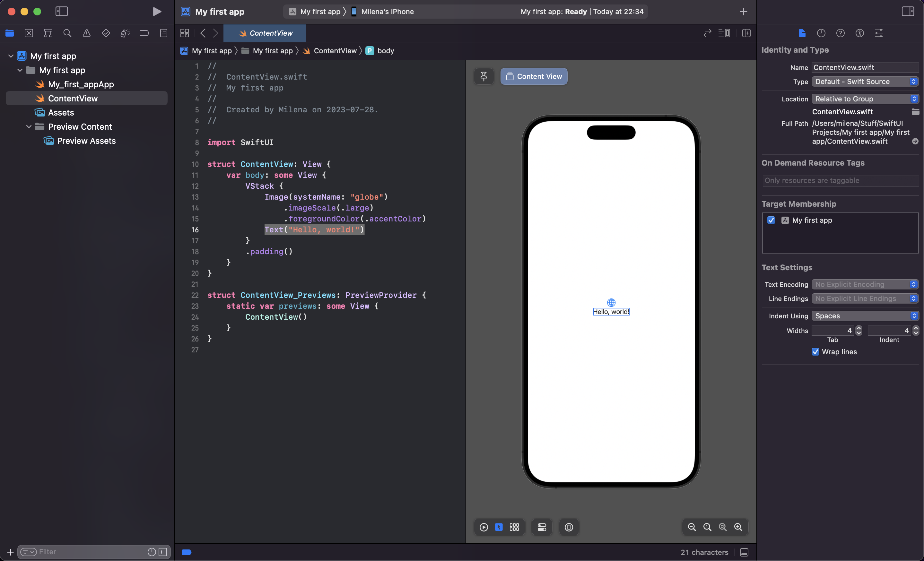This screenshot has height=561, width=924.
Task: Open preview Variants grid menu
Action: (x=514, y=527)
